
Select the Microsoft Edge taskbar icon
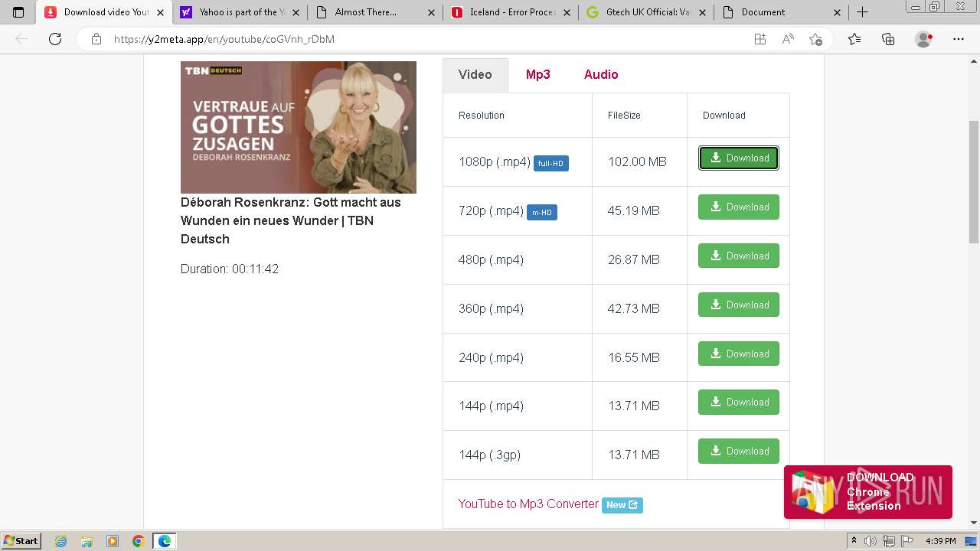click(165, 541)
